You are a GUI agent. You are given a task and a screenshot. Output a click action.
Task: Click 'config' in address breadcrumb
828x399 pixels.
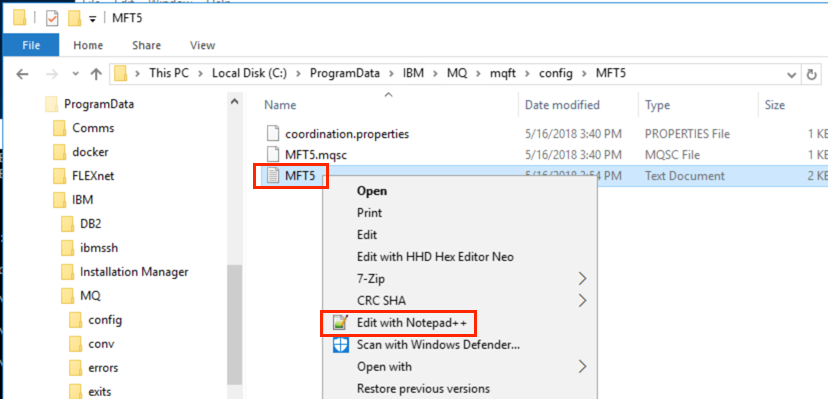point(556,73)
